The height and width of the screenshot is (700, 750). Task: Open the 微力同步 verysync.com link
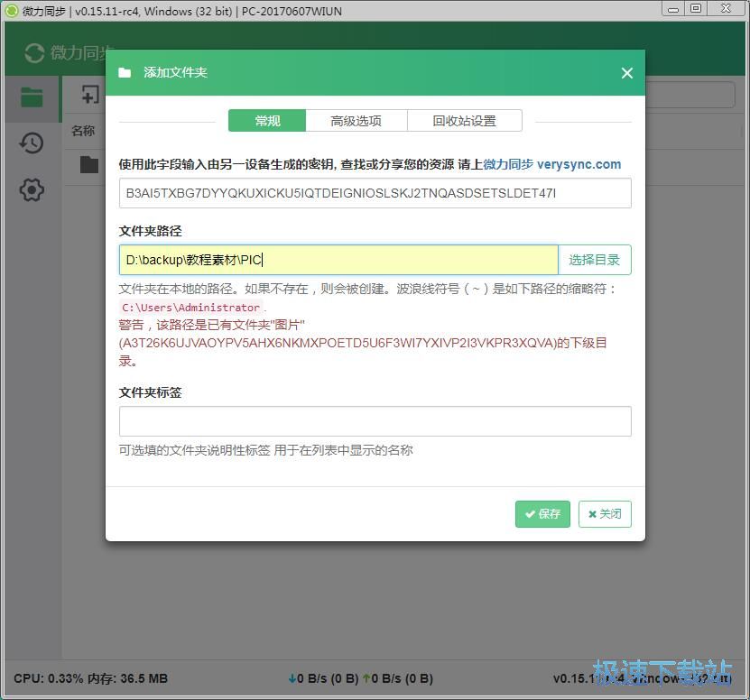coord(552,164)
